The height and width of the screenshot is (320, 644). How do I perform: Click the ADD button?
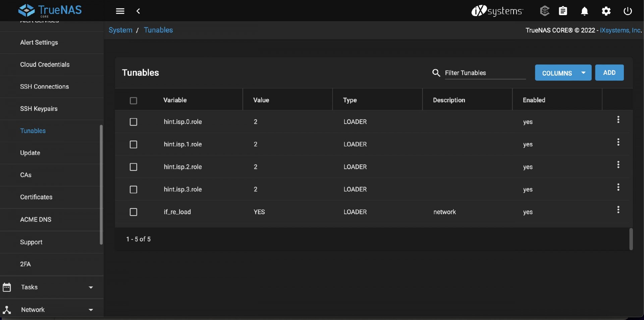pos(609,73)
